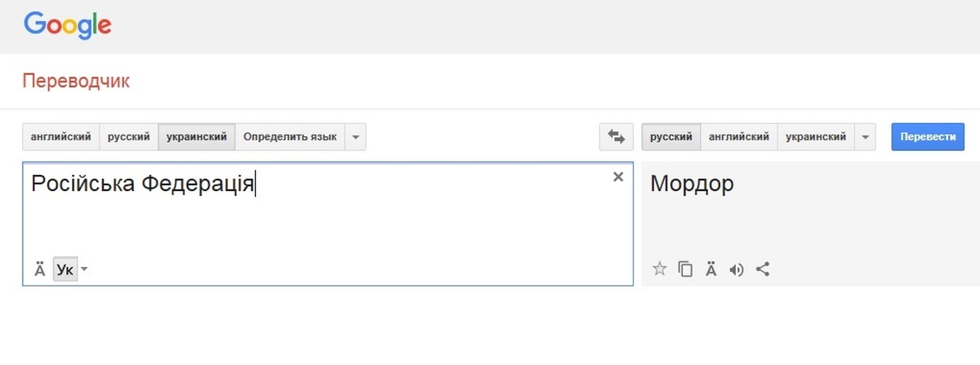This screenshot has height=365, width=980.
Task: Click the blue Перевести button
Action: tap(928, 137)
